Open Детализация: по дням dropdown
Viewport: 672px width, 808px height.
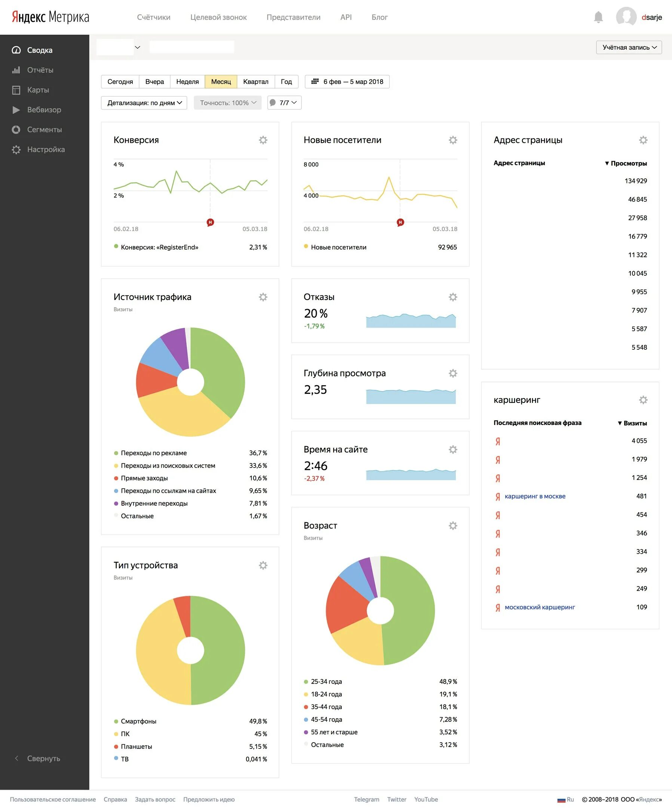tap(144, 103)
